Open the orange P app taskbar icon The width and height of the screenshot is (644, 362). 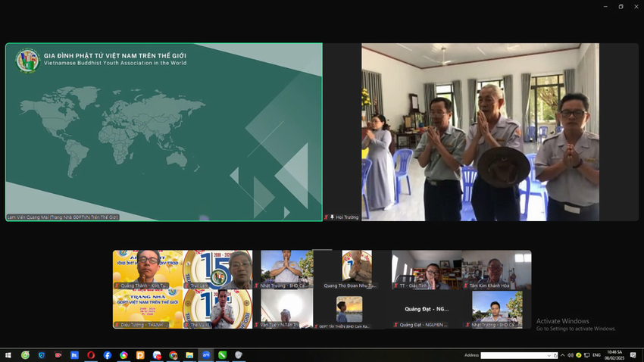(x=140, y=355)
